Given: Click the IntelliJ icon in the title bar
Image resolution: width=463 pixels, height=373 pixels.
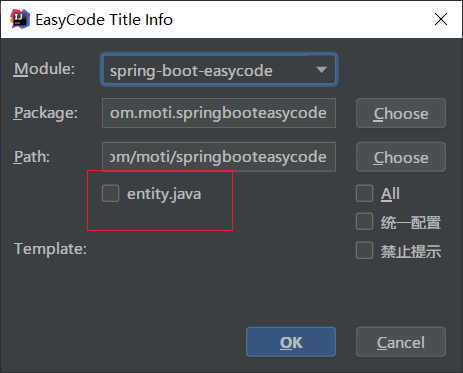Looking at the screenshot, I should click(x=20, y=19).
